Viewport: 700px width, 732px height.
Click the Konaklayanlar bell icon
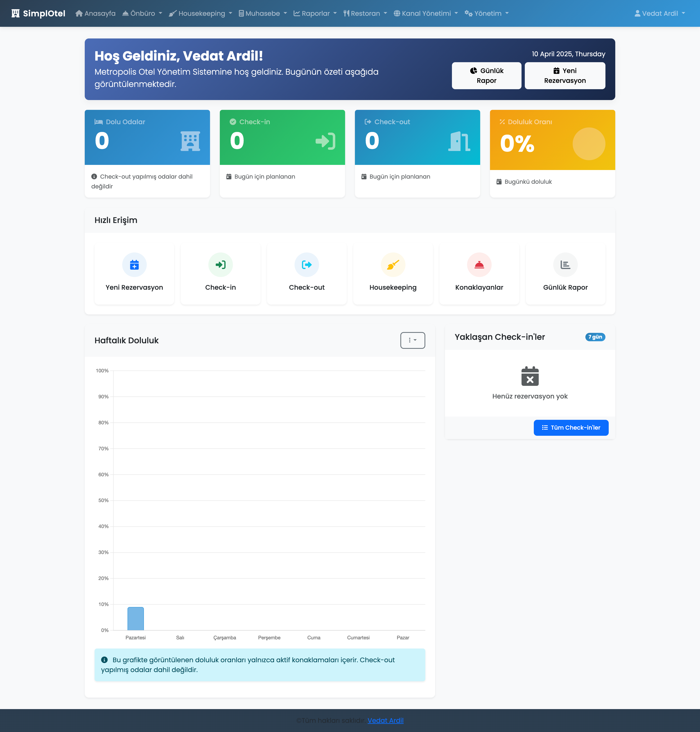click(479, 265)
